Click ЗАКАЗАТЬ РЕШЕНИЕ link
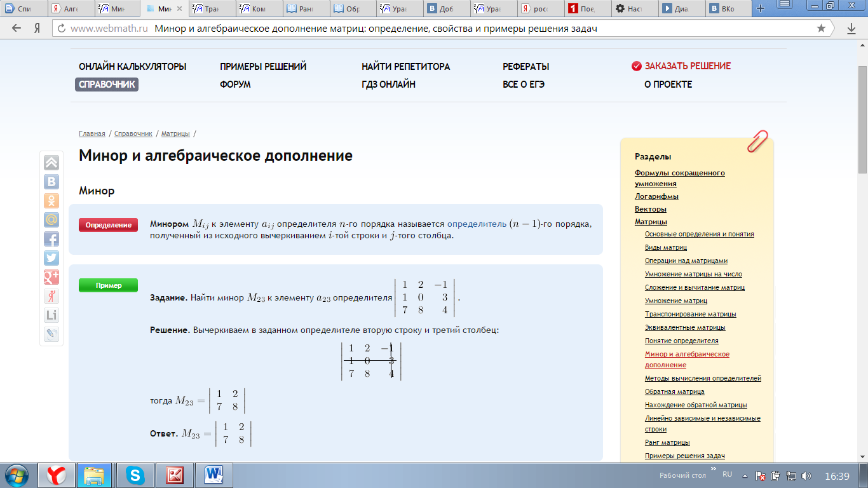Viewport: 868px width, 488px height. (x=688, y=66)
